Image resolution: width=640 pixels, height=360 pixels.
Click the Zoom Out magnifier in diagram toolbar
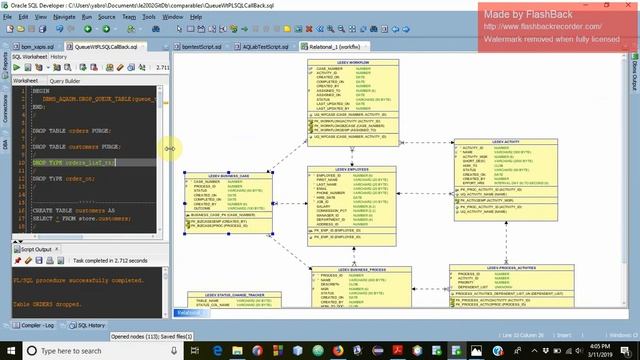coord(341,29)
